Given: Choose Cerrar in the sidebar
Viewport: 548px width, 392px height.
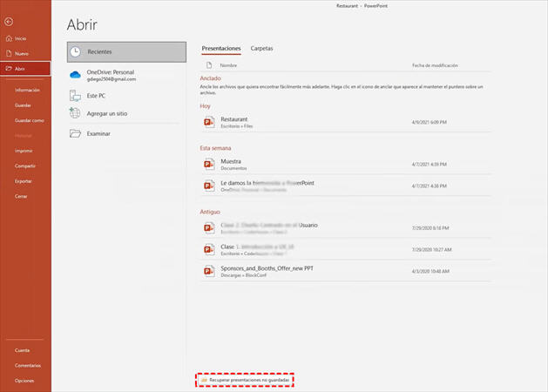Looking at the screenshot, I should click(x=21, y=196).
